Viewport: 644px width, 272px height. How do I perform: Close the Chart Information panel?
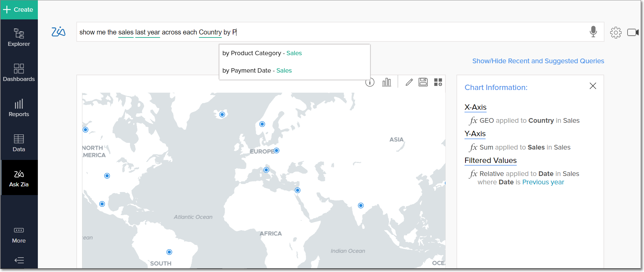[x=592, y=86]
